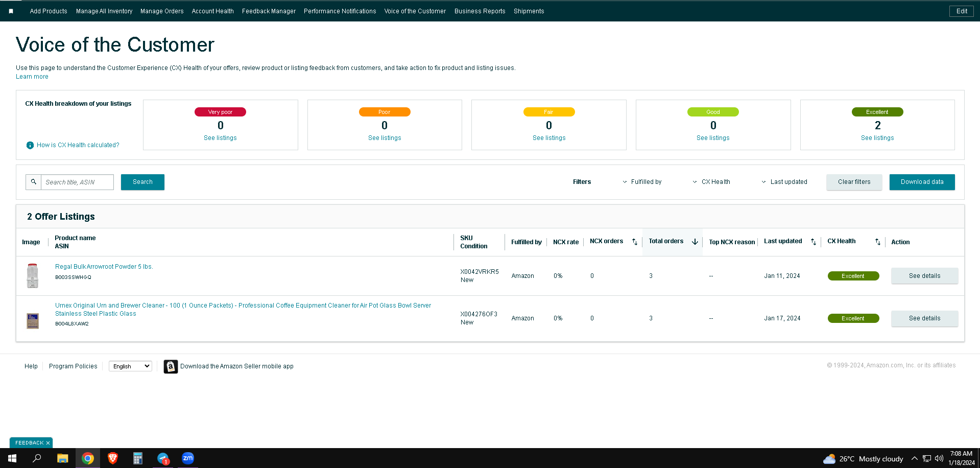Click the info icon beside CX Health calculated
Viewport: 980px width, 468px height.
coord(30,145)
